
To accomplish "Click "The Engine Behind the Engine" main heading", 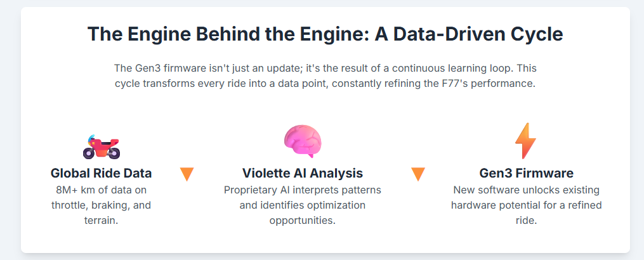I will [x=325, y=34].
